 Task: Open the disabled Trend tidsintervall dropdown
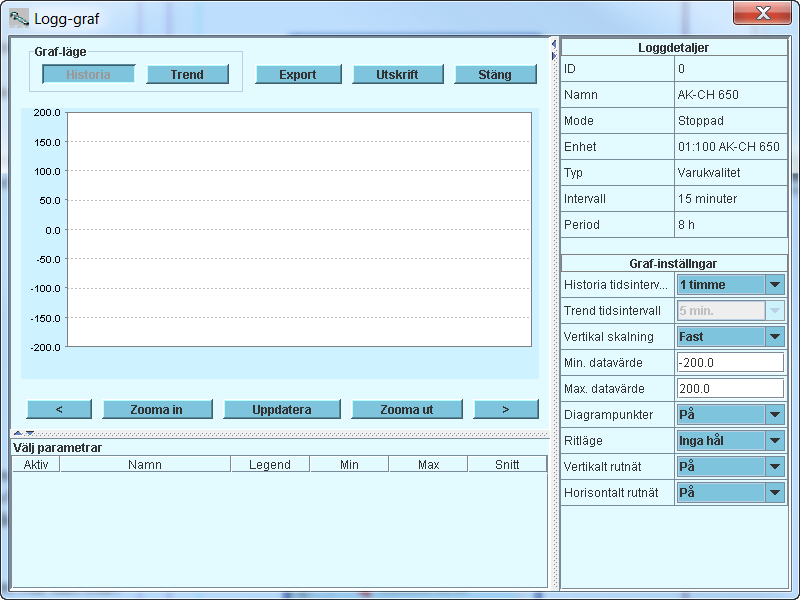click(x=731, y=311)
